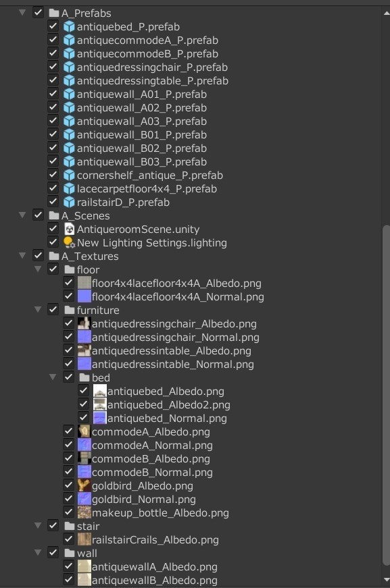The width and height of the screenshot is (390, 588).
Task: Collapse the stair subfolder
Action: click(38, 525)
